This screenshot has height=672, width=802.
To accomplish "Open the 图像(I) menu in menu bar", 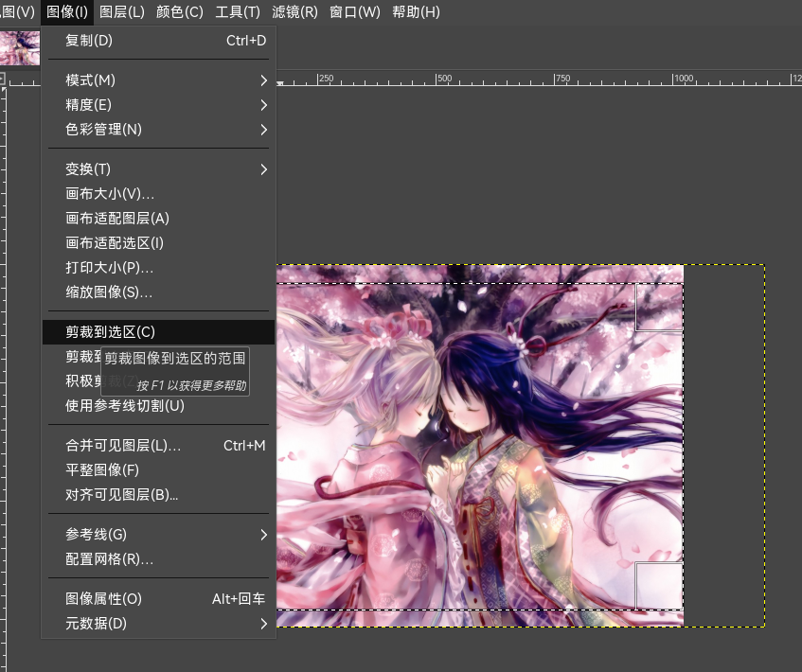I will point(67,11).
